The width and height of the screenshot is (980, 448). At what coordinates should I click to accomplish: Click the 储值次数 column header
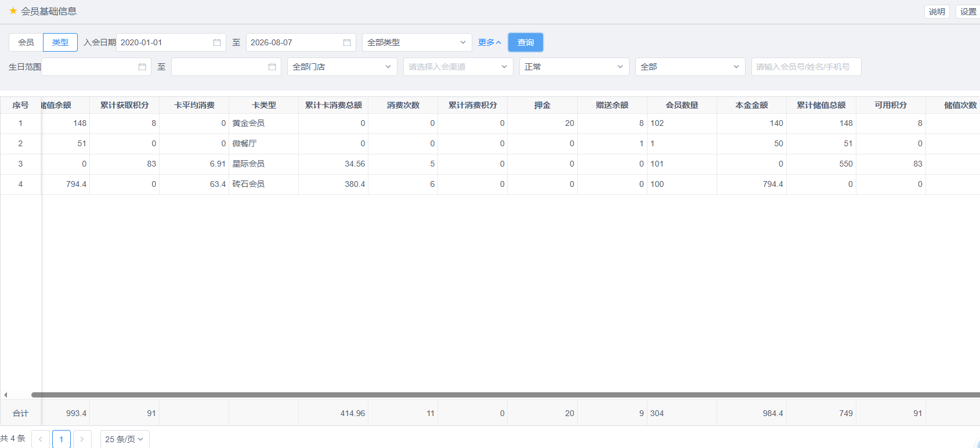click(953, 105)
